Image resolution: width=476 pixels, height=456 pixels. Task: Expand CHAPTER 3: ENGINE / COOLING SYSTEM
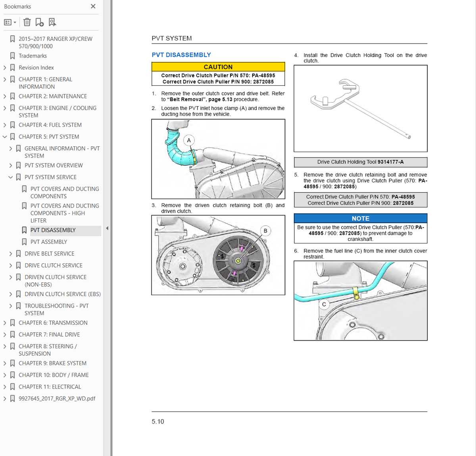(x=5, y=108)
